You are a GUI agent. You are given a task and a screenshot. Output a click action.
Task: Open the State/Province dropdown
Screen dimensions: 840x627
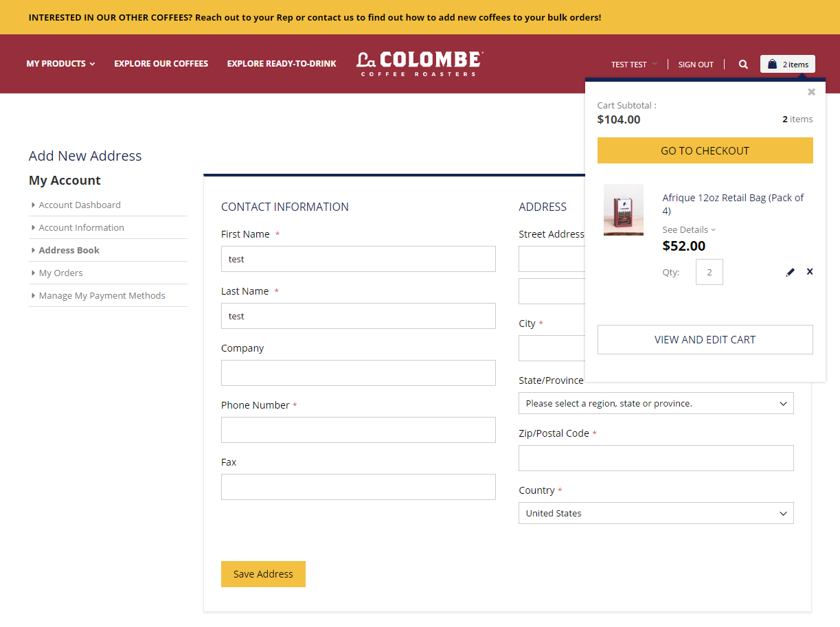[x=655, y=404]
